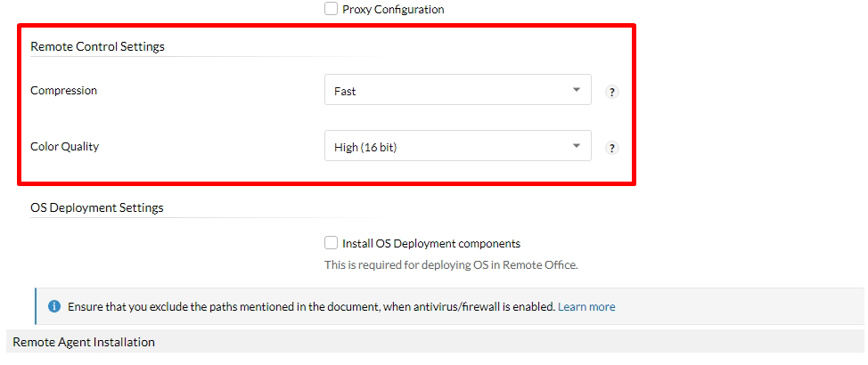Click the antivirus/firewall exclusion notice text
Image resolution: width=868 pixels, height=365 pixels.
[x=311, y=306]
